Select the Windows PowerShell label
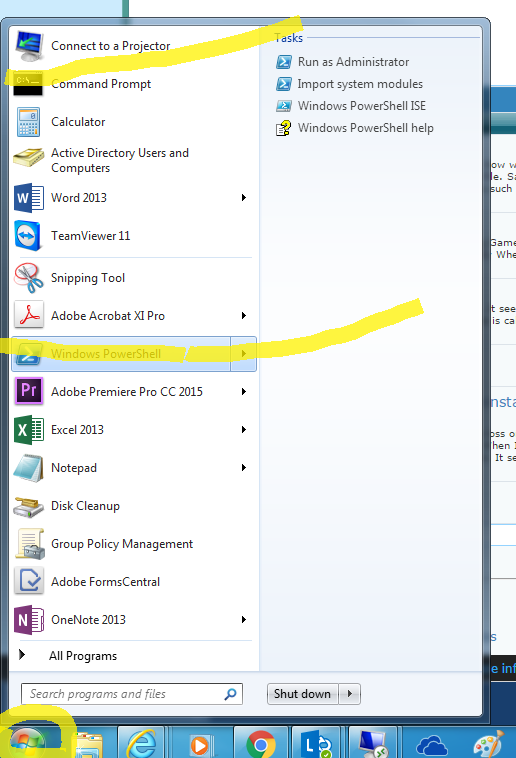This screenshot has height=758, width=516. click(x=106, y=354)
